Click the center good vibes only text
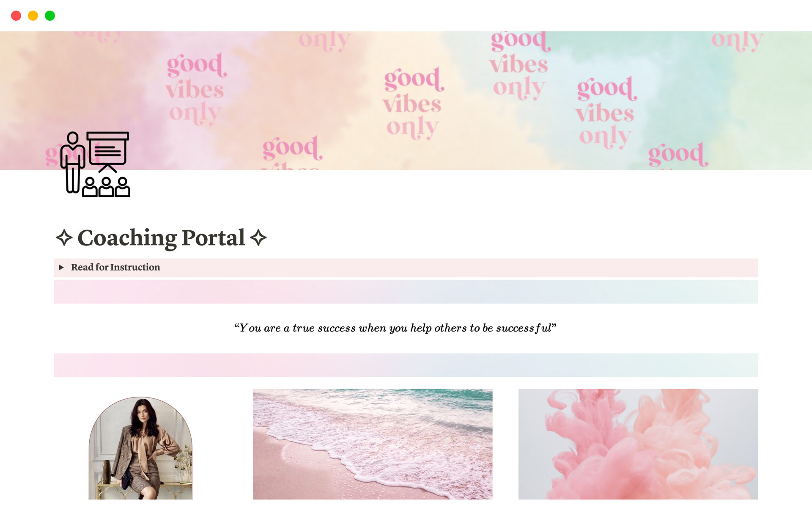812x508 pixels. 413,103
